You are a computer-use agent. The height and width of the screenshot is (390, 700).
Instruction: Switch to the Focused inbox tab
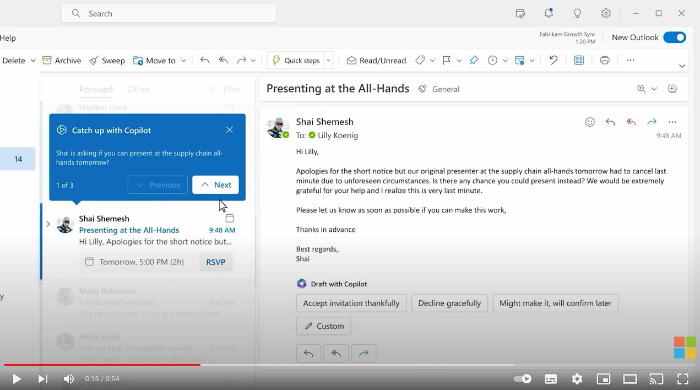96,89
